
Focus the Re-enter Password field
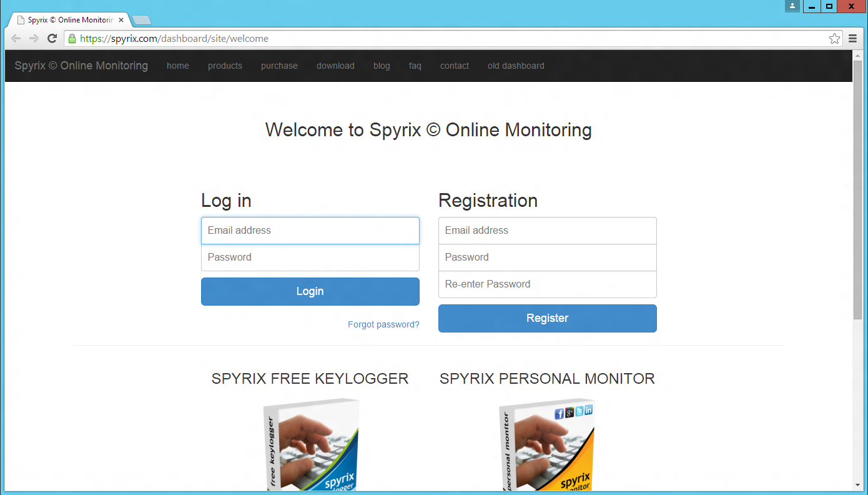tap(548, 284)
